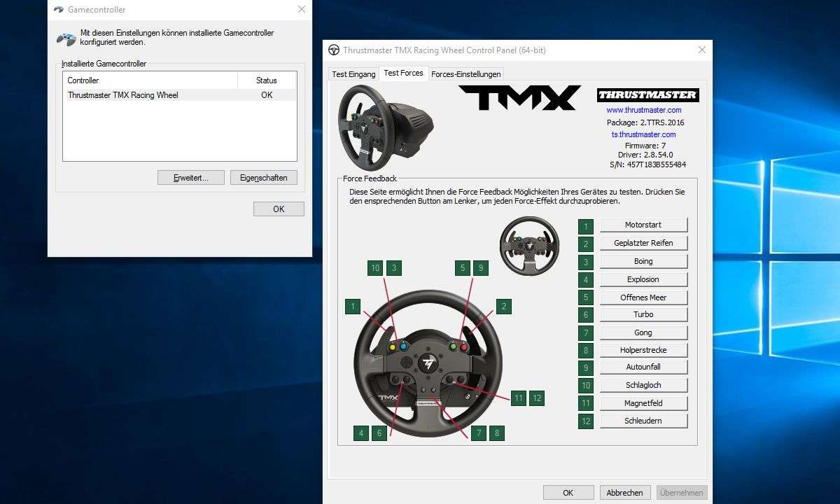Click OK in Thrustmaster control panel
Viewport: 840px width, 504px height.
point(568,493)
